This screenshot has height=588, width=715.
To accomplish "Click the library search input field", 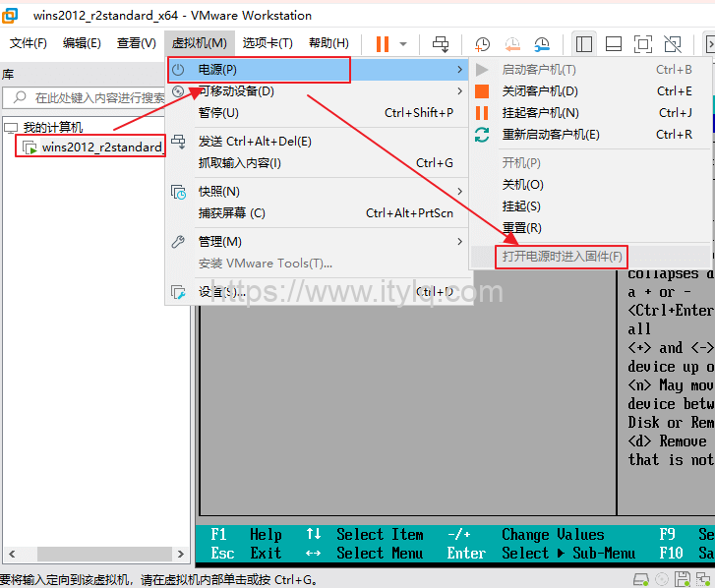I will coord(98,97).
